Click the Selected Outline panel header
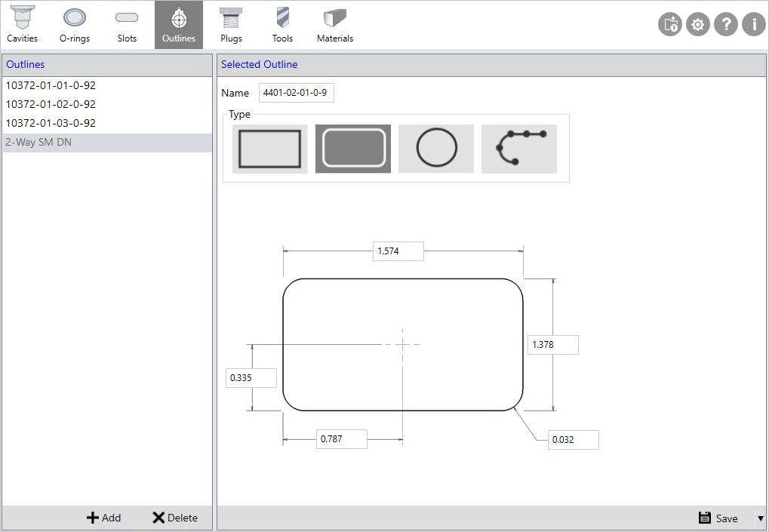 pyautogui.click(x=492, y=65)
